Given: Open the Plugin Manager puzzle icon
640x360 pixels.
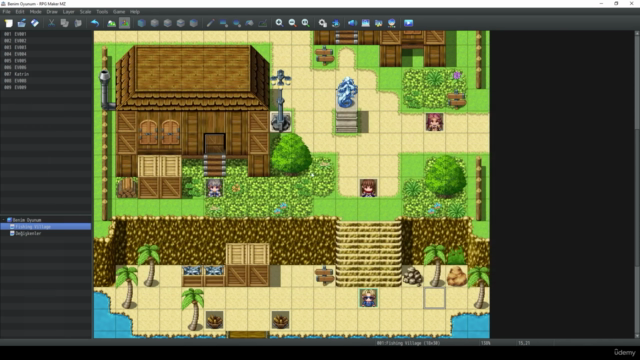Looking at the screenshot, I should click(x=336, y=23).
